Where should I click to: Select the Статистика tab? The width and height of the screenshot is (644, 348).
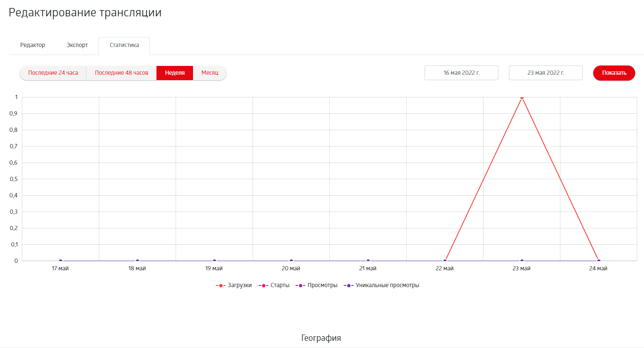pos(124,45)
